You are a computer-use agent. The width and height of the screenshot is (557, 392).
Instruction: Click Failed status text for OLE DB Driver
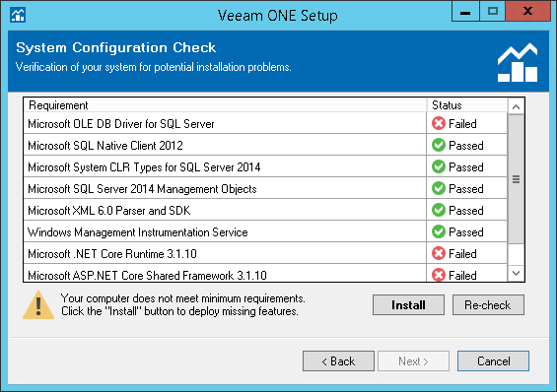coord(462,124)
